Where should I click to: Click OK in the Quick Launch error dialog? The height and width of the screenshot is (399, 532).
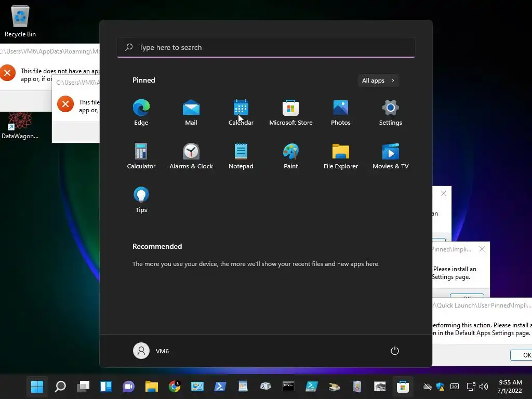point(521,355)
